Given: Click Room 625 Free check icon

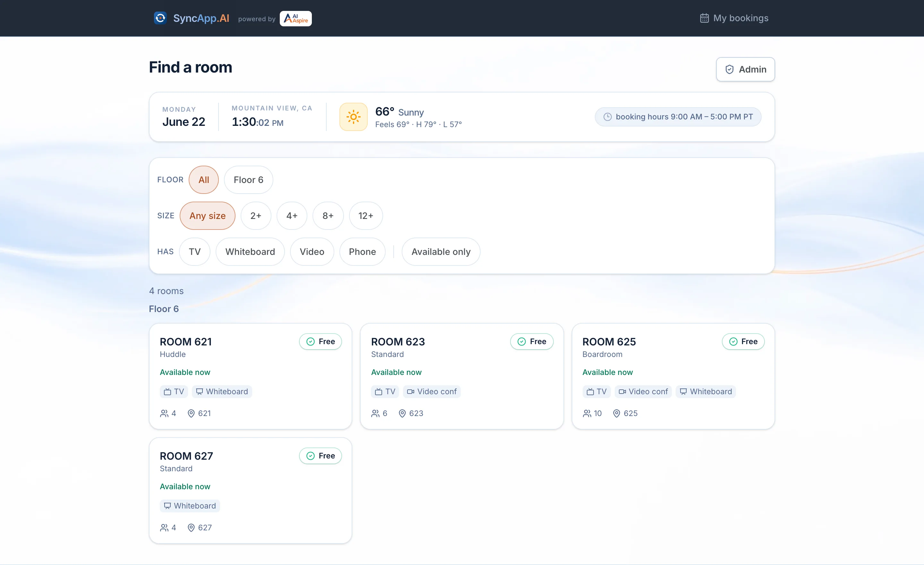Looking at the screenshot, I should (x=733, y=341).
